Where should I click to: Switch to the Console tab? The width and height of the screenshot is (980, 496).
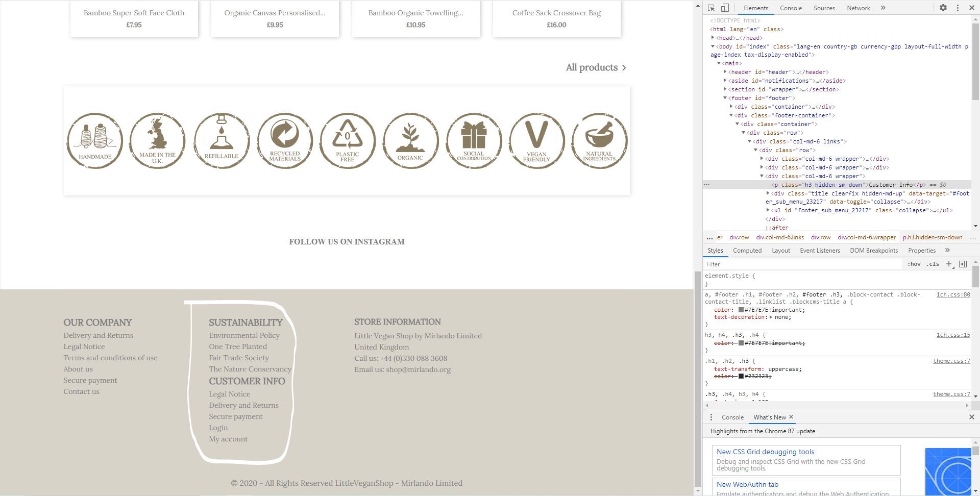click(x=791, y=8)
